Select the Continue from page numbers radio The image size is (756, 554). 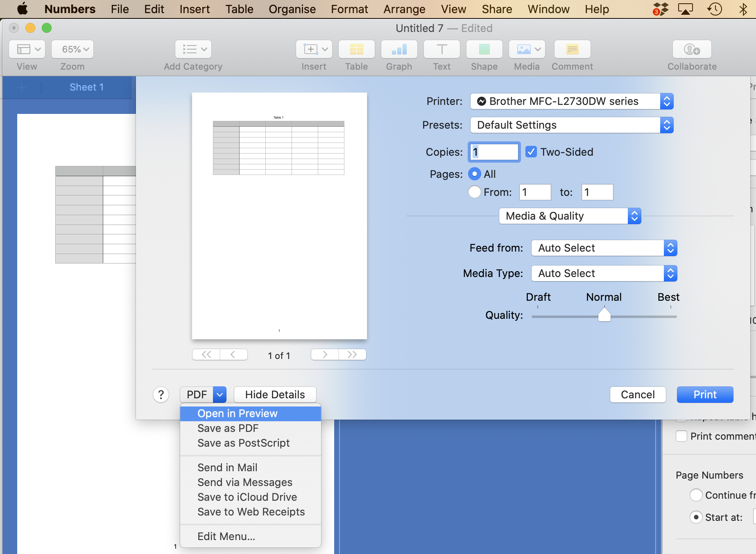tap(696, 495)
